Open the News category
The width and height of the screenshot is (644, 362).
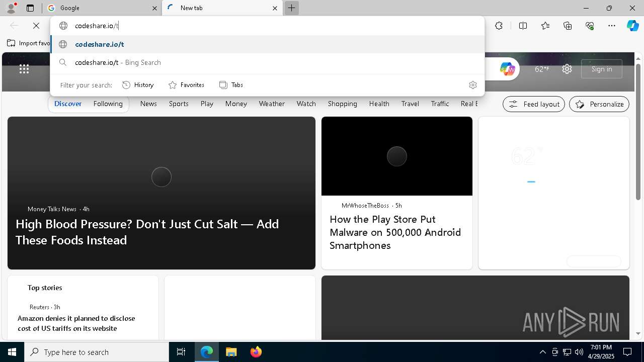(148, 104)
